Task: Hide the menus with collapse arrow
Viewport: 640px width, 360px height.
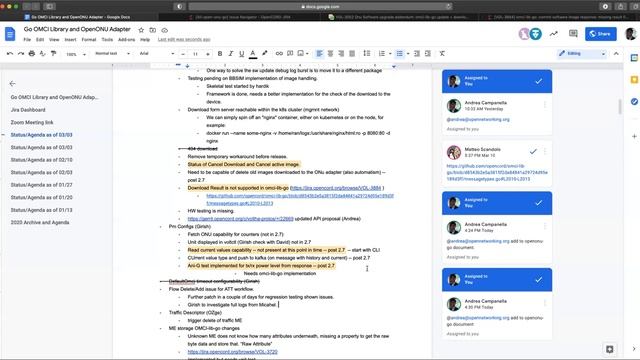Action: tap(616, 53)
